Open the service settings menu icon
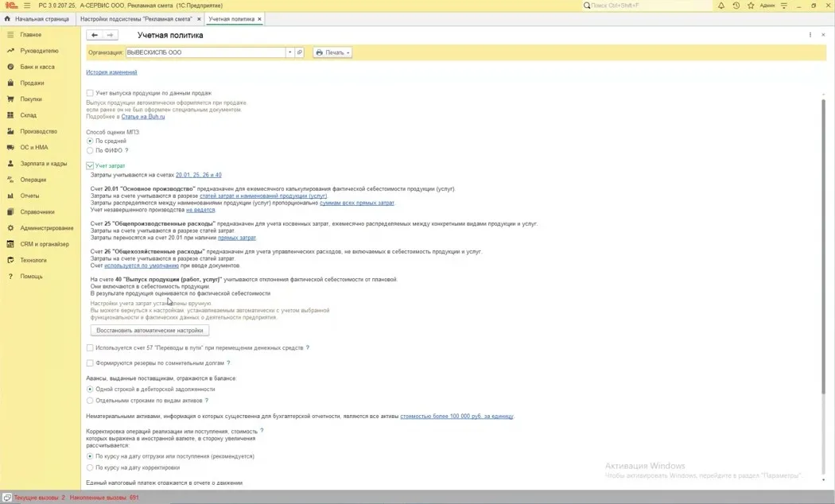Image resolution: width=835 pixels, height=504 pixels. (x=784, y=6)
